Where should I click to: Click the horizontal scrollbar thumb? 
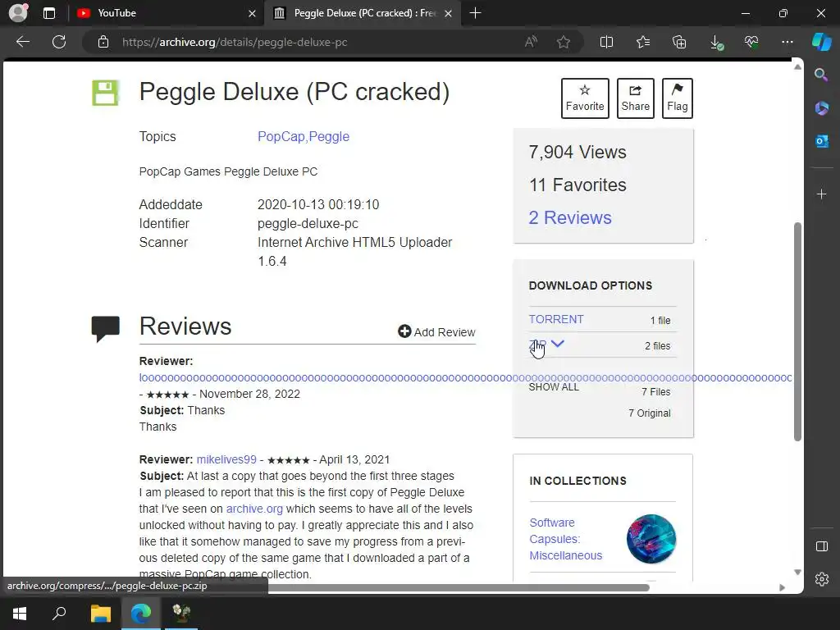click(x=459, y=587)
